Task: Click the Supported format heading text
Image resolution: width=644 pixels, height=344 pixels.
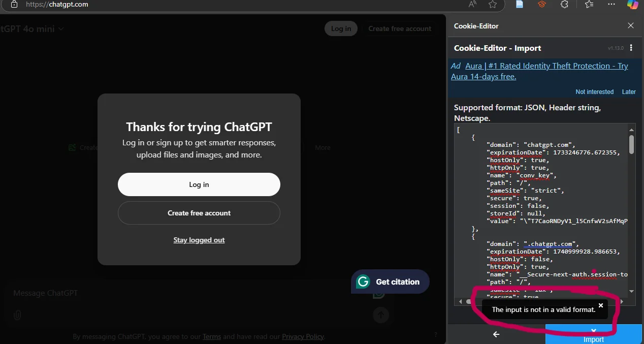Action: (527, 113)
